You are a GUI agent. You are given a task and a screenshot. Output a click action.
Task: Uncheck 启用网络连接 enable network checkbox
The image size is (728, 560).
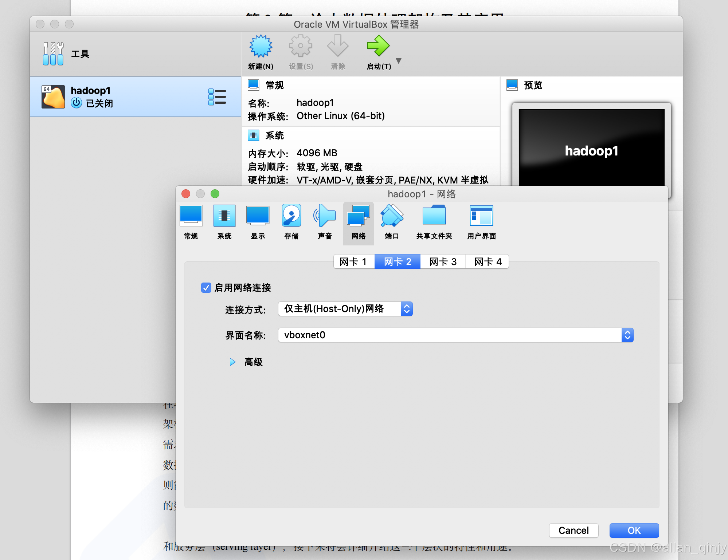206,288
